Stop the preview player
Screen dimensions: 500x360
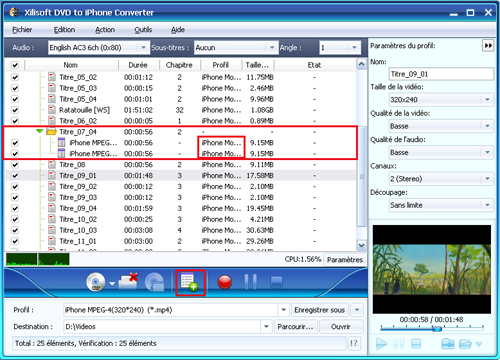(x=416, y=344)
